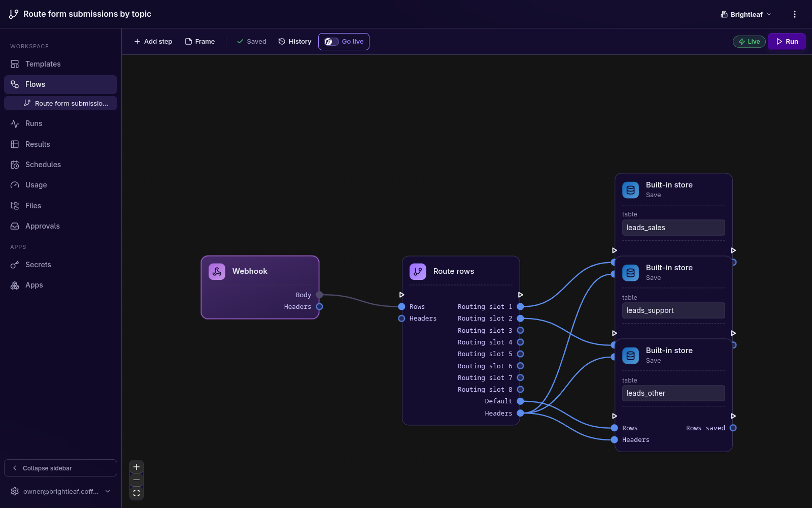Open Apps in the sidebar
Image resolution: width=812 pixels, height=508 pixels.
(60, 285)
